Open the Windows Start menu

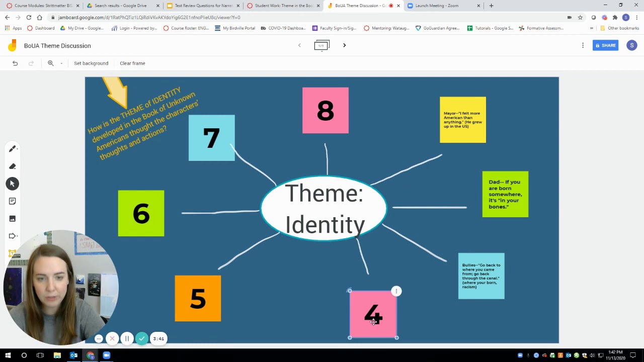(x=8, y=355)
